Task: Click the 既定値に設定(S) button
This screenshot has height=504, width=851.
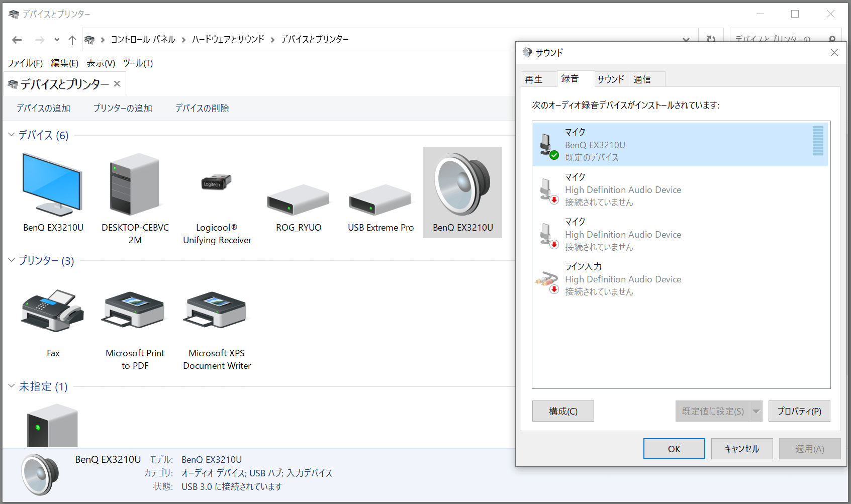Action: tap(713, 411)
